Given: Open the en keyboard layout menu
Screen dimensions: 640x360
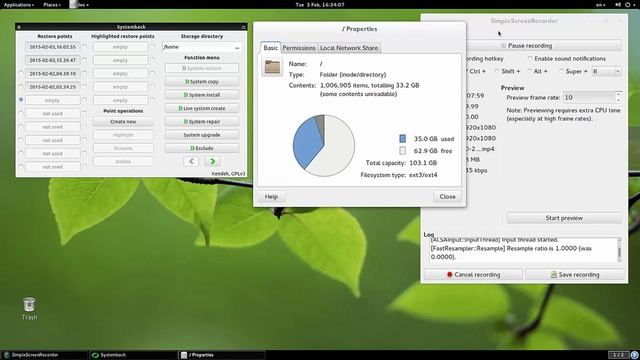Looking at the screenshot, I should point(601,4).
